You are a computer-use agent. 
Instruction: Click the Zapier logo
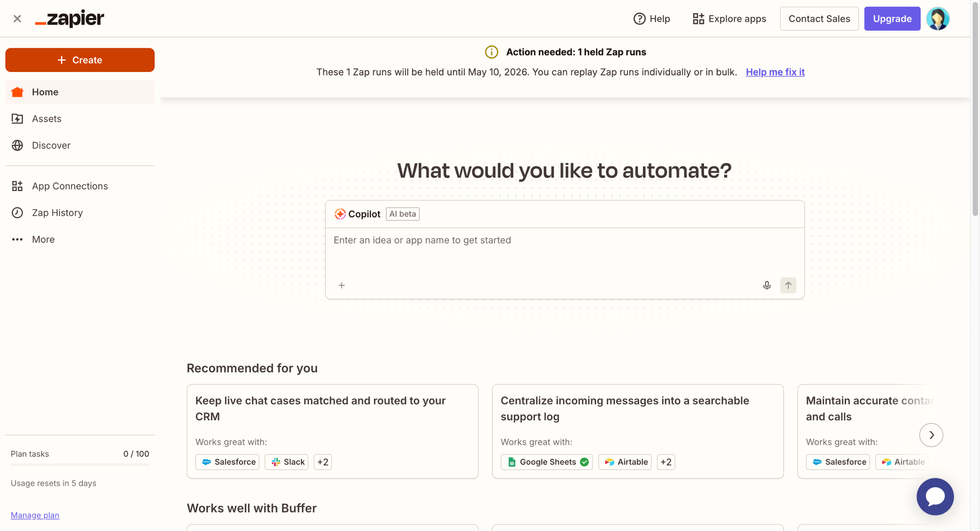(70, 18)
